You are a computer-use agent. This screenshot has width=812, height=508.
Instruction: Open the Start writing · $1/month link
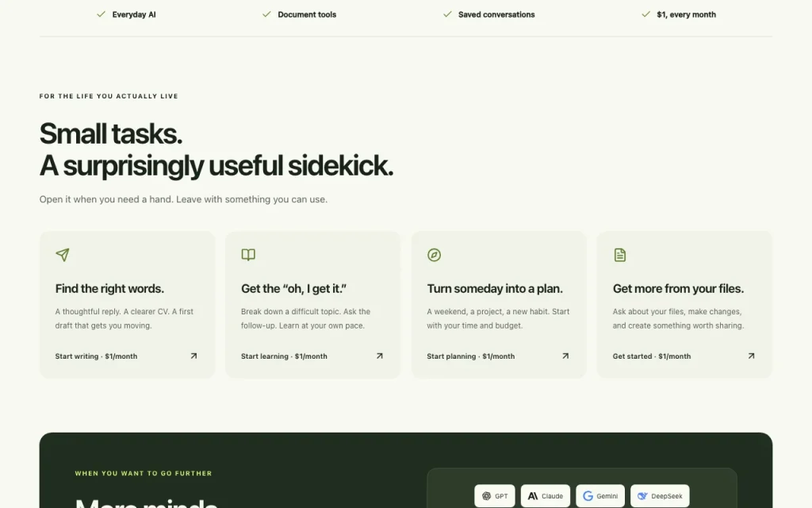tap(96, 356)
